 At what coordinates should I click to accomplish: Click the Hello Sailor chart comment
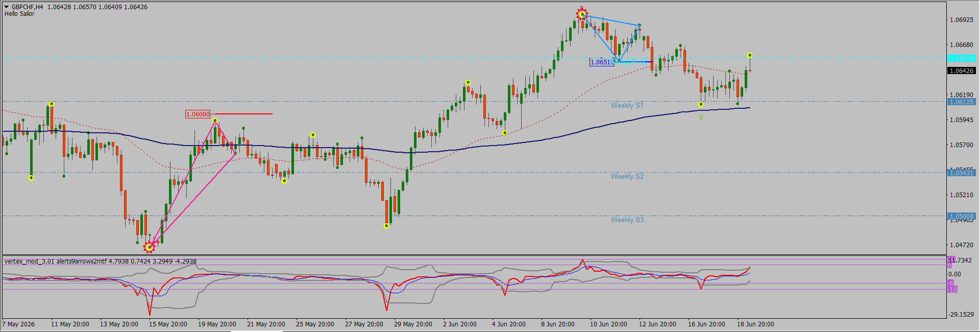(19, 14)
